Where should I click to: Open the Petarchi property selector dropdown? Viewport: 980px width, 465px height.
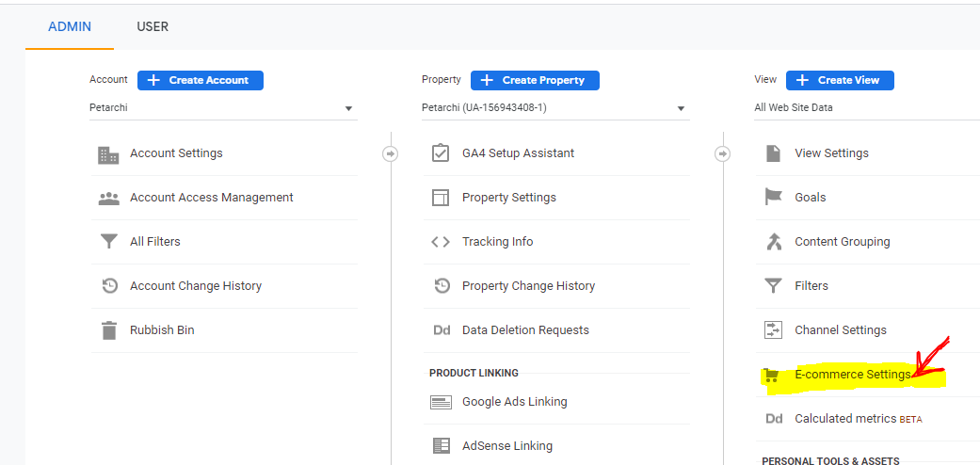click(x=555, y=108)
